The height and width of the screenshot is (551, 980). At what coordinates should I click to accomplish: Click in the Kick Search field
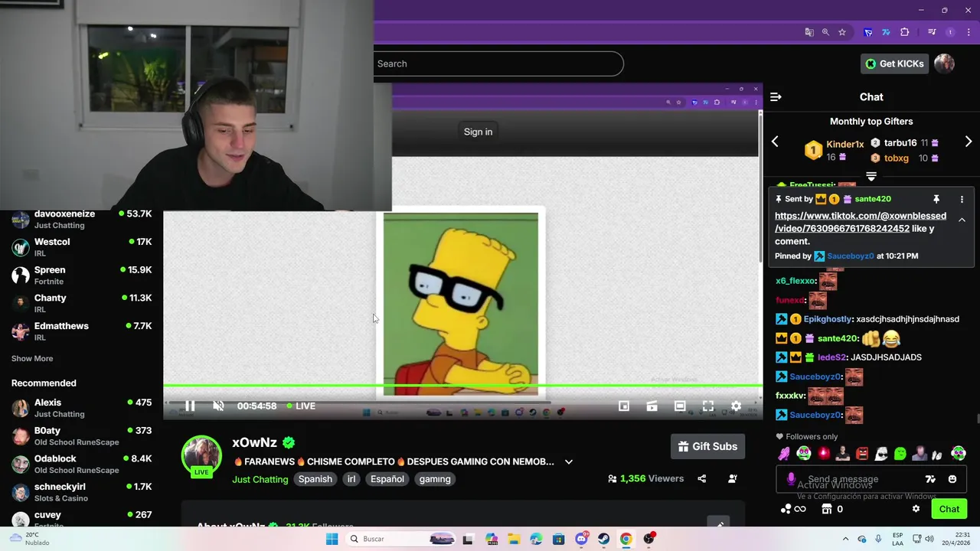tap(498, 64)
